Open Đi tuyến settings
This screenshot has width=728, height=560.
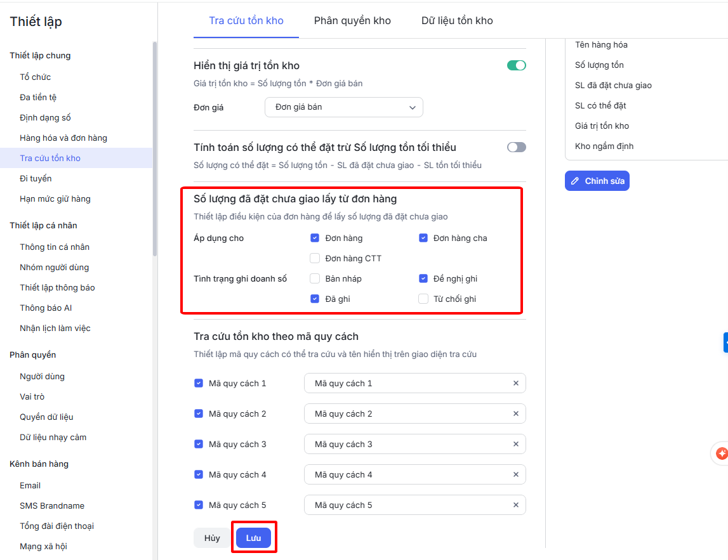point(36,179)
